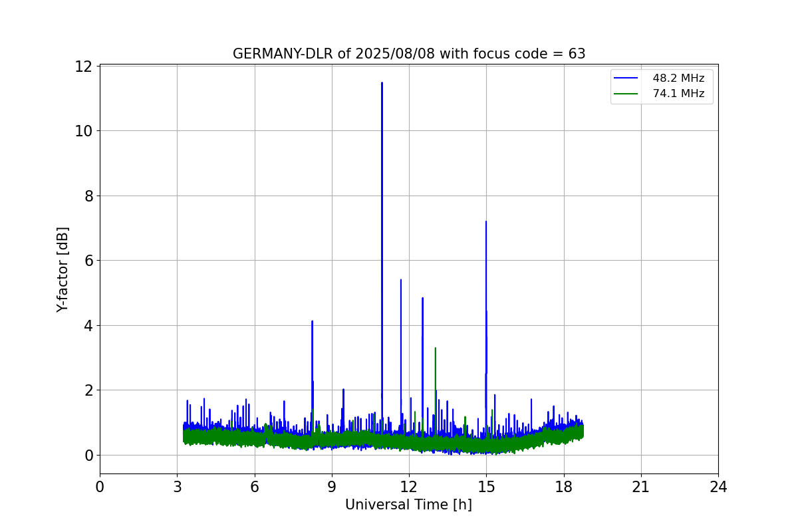The width and height of the screenshot is (798, 532).
Task: Click the blue spike near 8 h
Action: click(x=312, y=321)
